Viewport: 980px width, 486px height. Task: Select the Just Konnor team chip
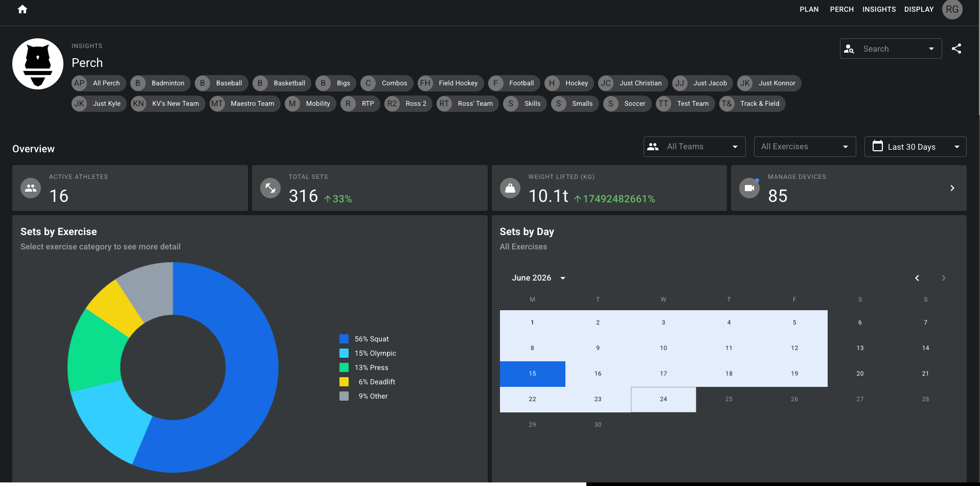(769, 83)
